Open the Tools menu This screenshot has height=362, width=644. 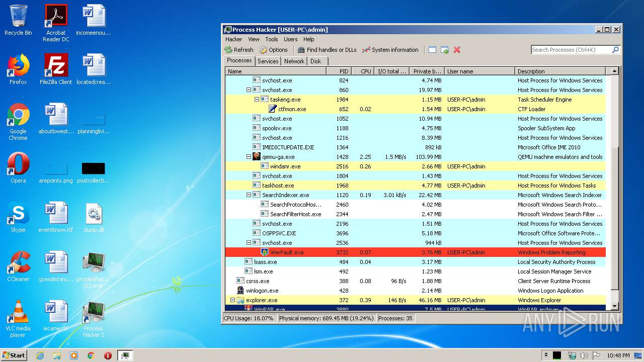(272, 39)
